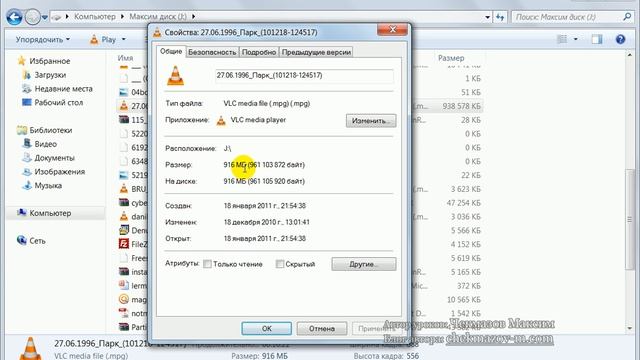Switch to the Предыдущие версии tab

(x=316, y=52)
